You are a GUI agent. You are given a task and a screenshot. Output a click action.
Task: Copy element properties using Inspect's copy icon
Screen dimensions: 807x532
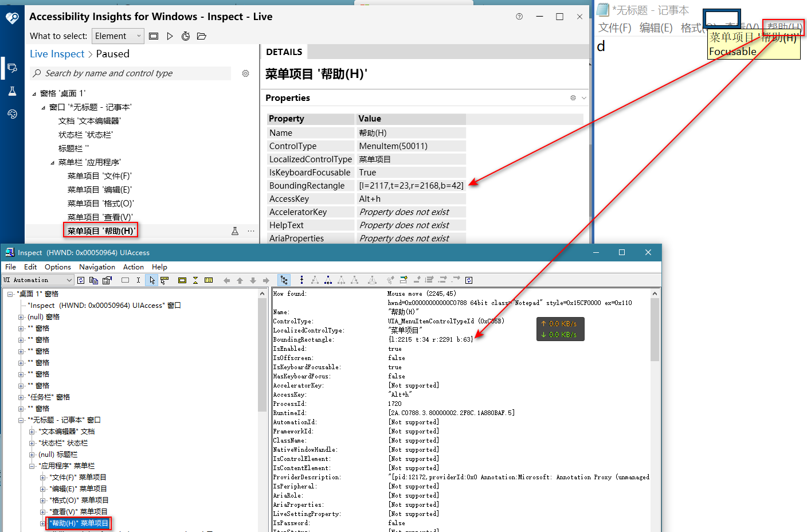pos(93,280)
